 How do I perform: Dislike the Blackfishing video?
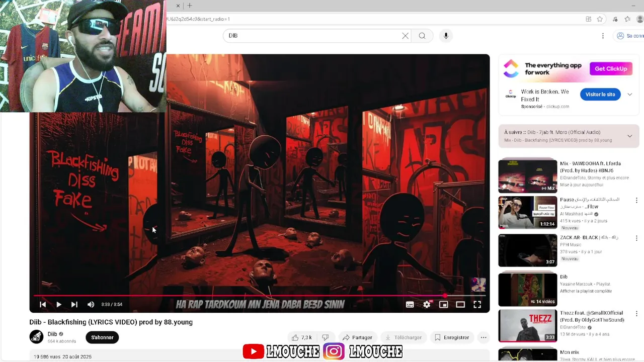[326, 337]
